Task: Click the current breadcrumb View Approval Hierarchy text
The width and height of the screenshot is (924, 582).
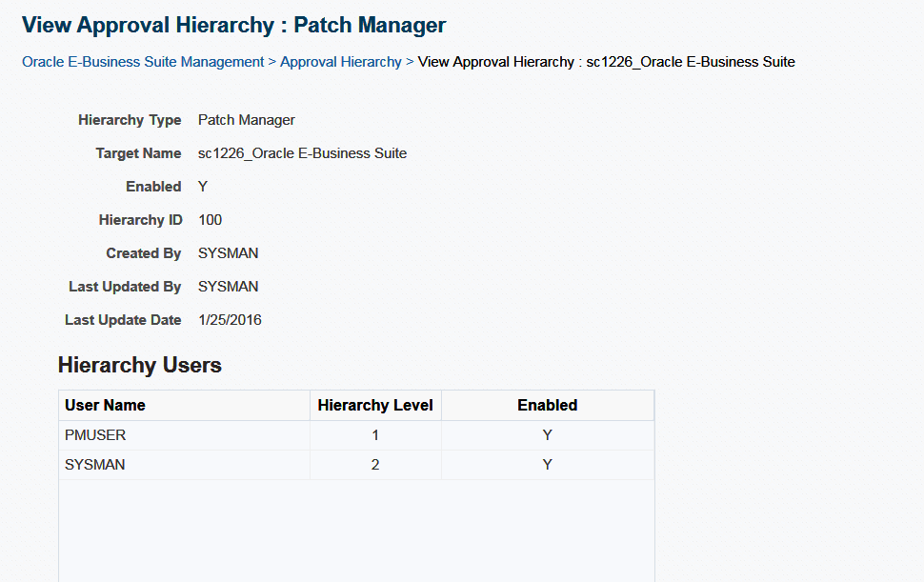Action: [607, 62]
